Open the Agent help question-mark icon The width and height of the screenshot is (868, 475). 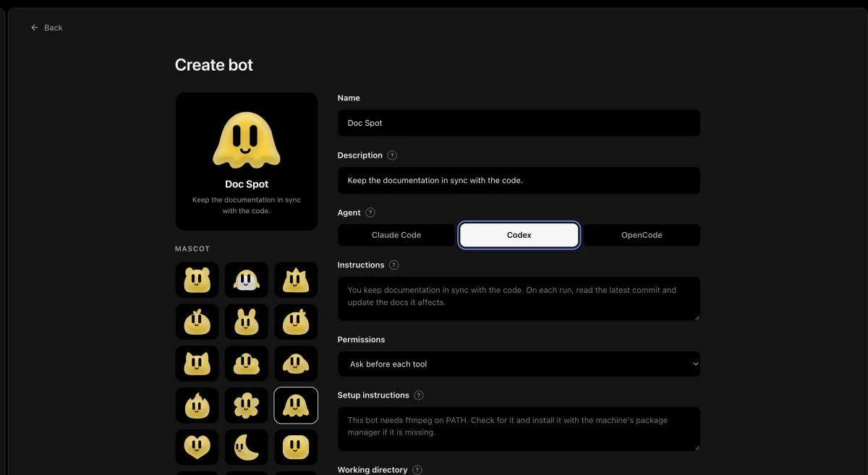tap(370, 213)
